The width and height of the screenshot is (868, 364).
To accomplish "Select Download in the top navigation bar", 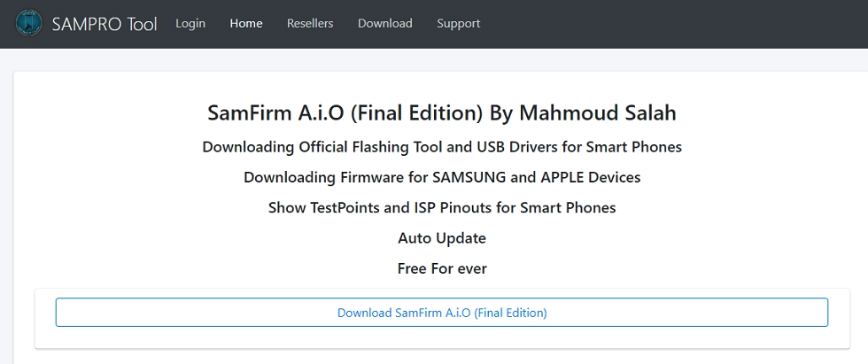I will click(x=385, y=24).
